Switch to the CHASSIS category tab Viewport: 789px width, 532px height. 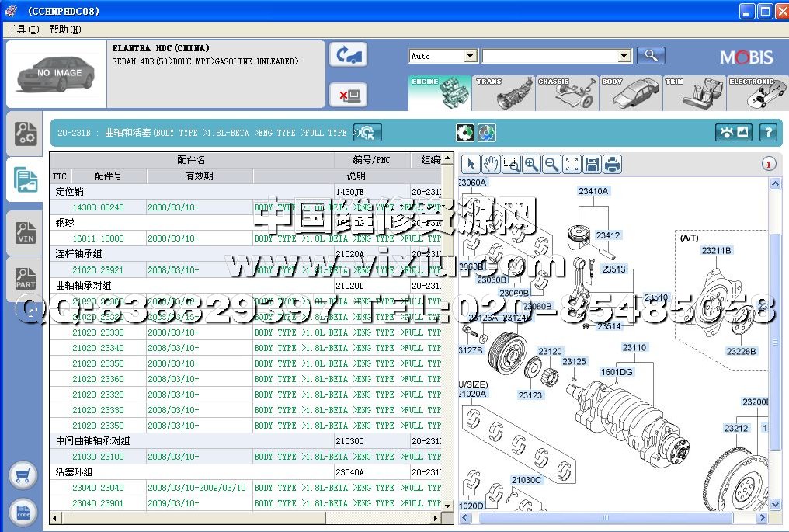(567, 93)
